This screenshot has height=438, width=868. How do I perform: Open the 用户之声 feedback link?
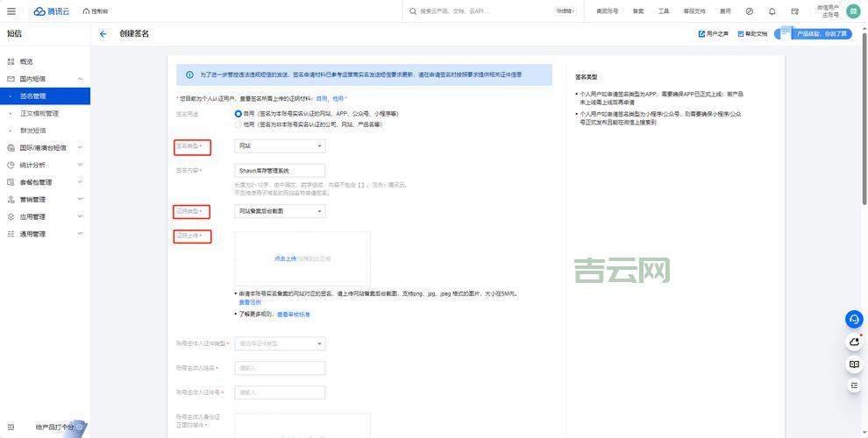[x=713, y=34]
